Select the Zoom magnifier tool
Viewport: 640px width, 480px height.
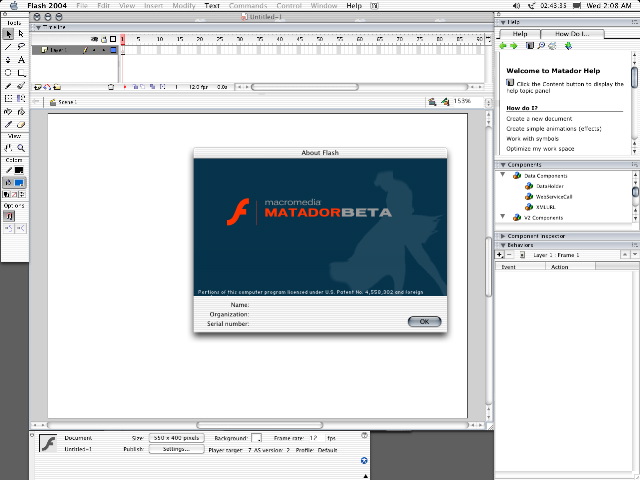[21, 148]
